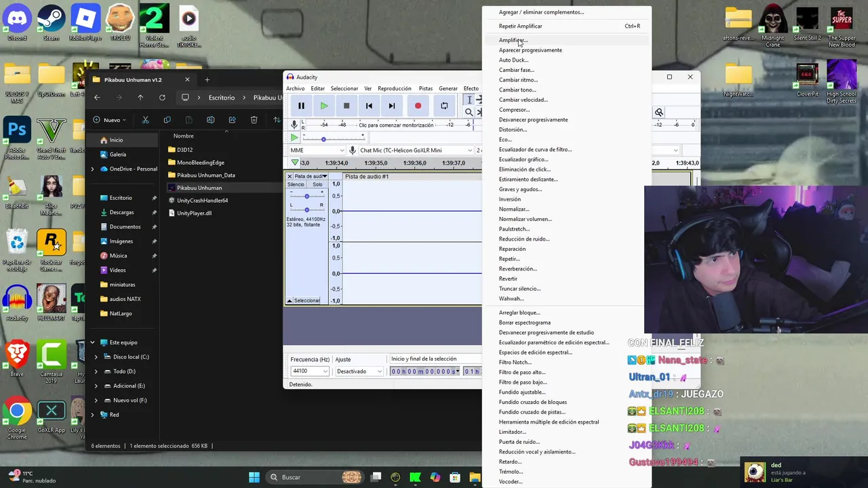Open the Ajuste Desactivado dropdown
Viewport: 868px width, 488px height.
click(359, 371)
